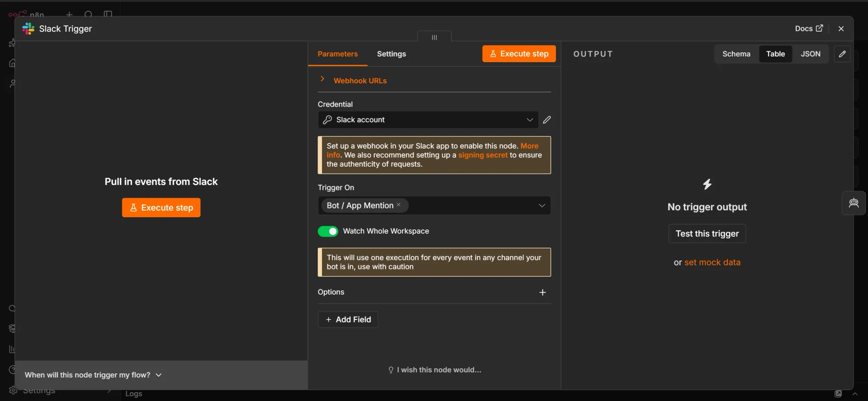868x401 pixels.
Task: Click the key icon in credential field
Action: pyautogui.click(x=327, y=120)
